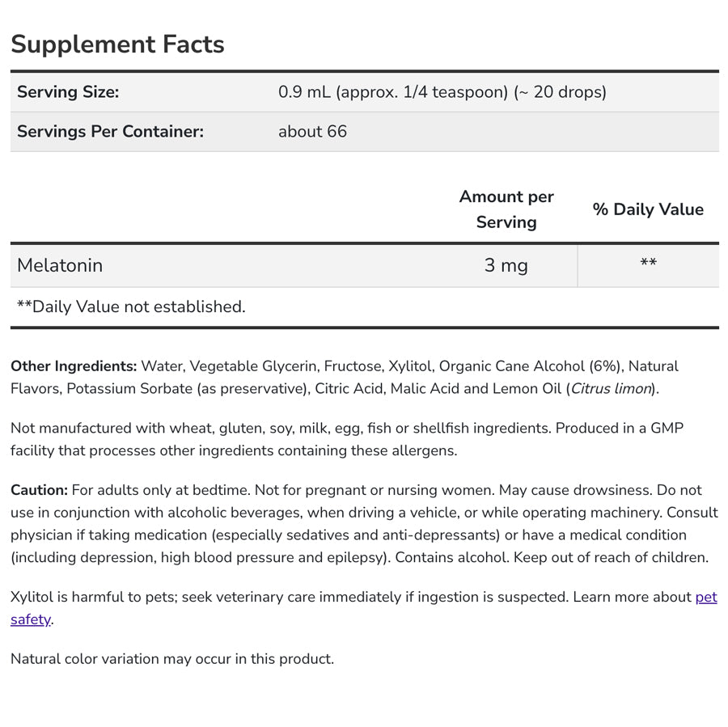This screenshot has width=728, height=727.
Task: Click the "% Daily Value" column header
Action: (x=648, y=209)
